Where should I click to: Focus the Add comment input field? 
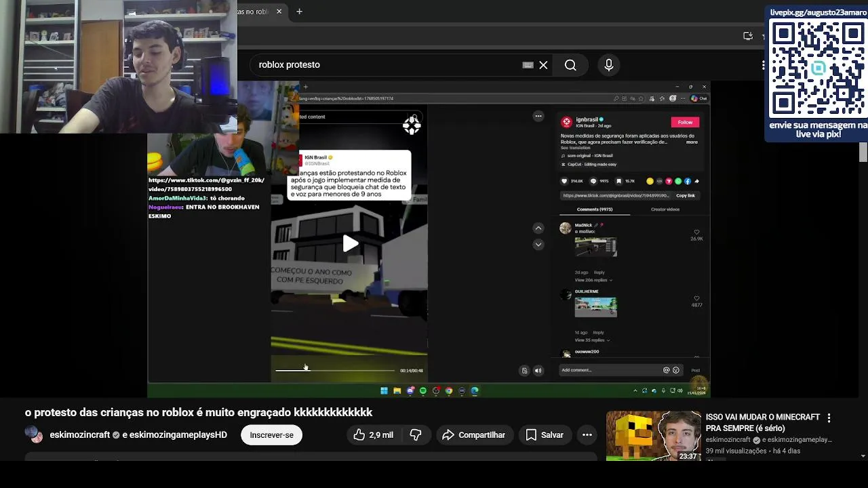(609, 370)
